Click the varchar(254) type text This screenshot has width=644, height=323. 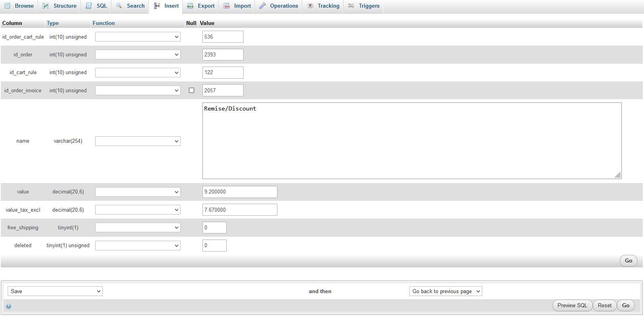pyautogui.click(x=68, y=141)
